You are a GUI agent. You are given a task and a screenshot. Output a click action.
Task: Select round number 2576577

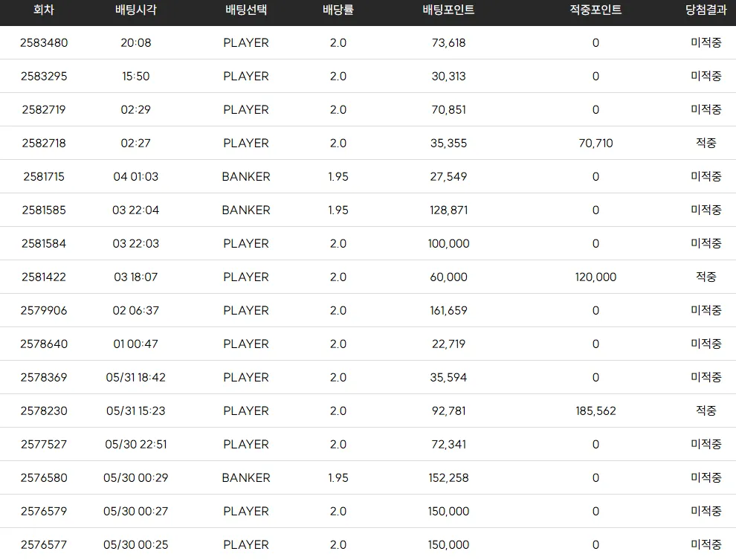pyautogui.click(x=44, y=544)
